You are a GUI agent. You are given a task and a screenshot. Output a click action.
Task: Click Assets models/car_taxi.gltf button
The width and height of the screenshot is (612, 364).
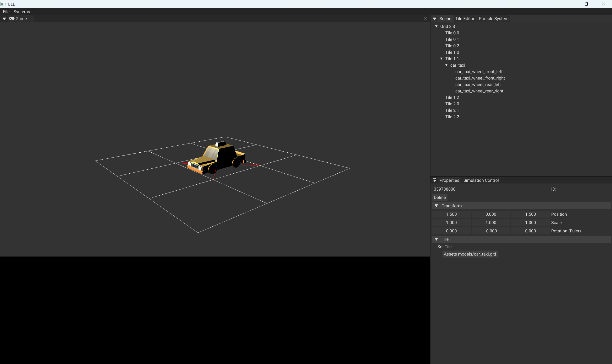470,254
